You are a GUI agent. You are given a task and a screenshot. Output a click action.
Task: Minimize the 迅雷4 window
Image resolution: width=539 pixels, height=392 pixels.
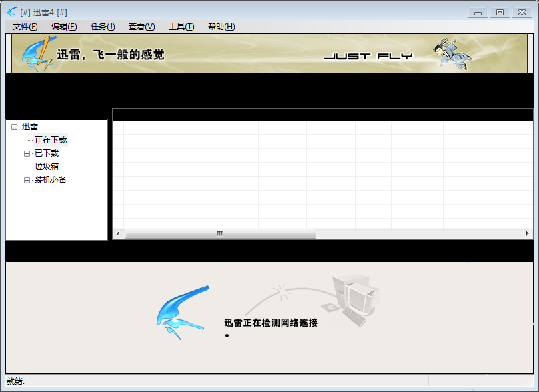point(478,13)
